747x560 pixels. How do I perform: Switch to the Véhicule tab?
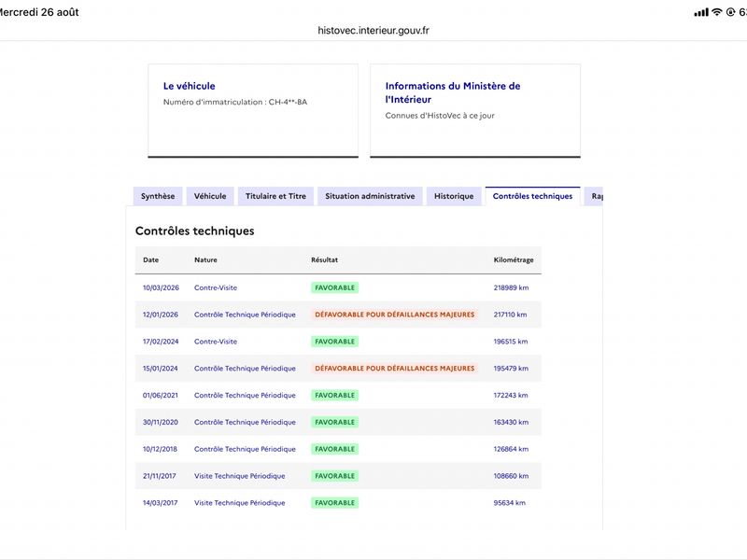click(210, 196)
